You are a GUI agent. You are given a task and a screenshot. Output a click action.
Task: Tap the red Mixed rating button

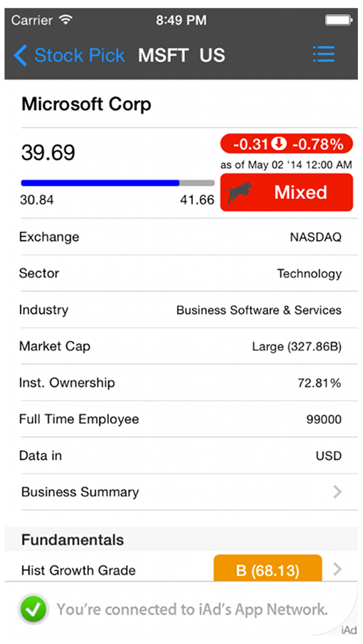point(300,193)
